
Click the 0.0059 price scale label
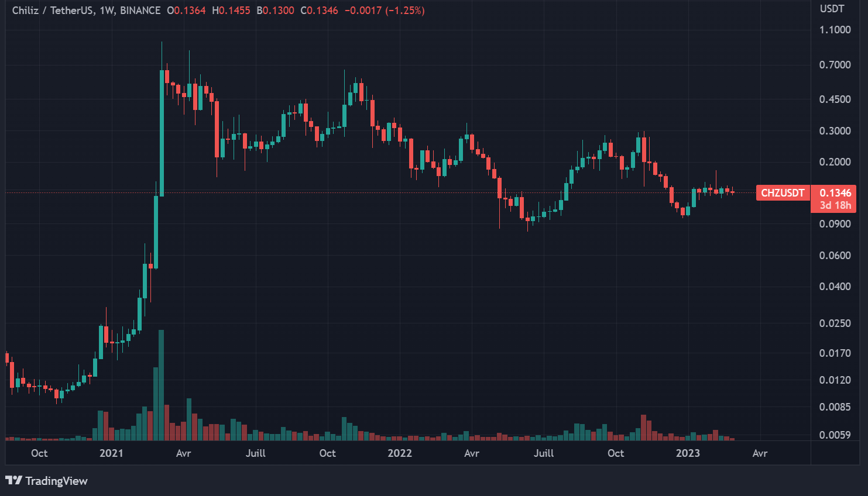point(835,435)
